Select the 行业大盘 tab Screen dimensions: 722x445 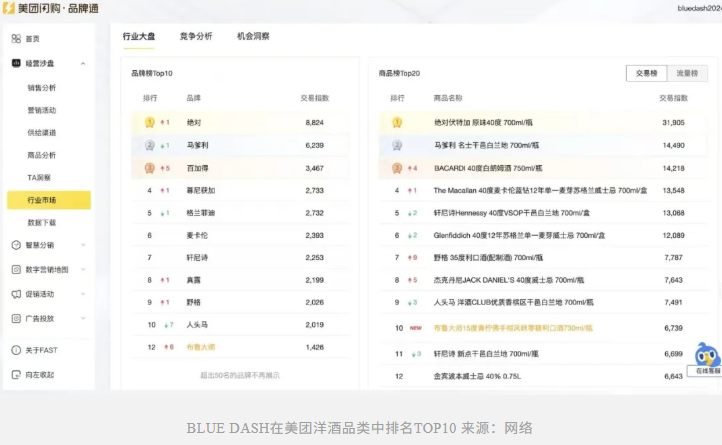[x=139, y=36]
